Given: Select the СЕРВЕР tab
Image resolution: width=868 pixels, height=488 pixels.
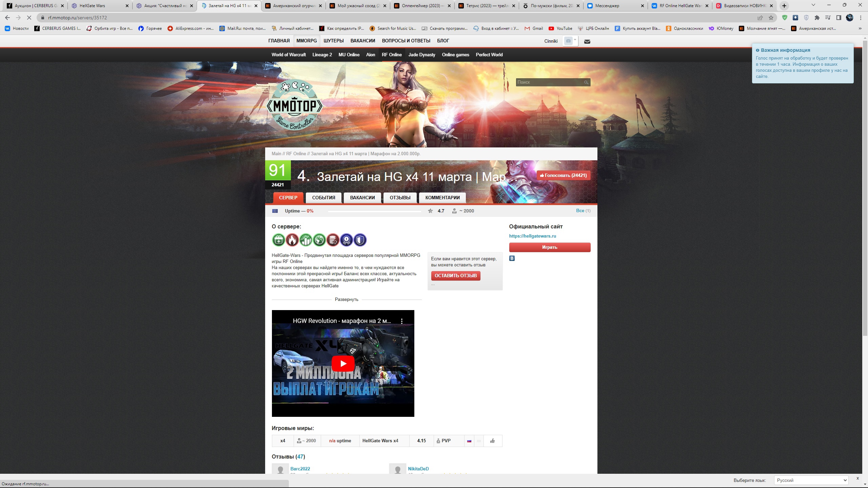Looking at the screenshot, I should click(288, 198).
